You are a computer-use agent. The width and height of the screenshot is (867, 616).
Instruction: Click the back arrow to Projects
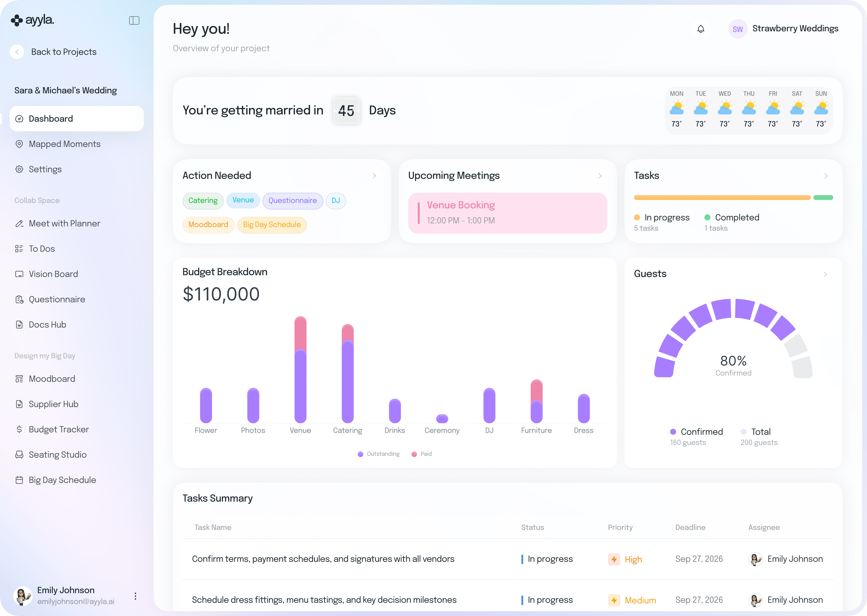[17, 52]
